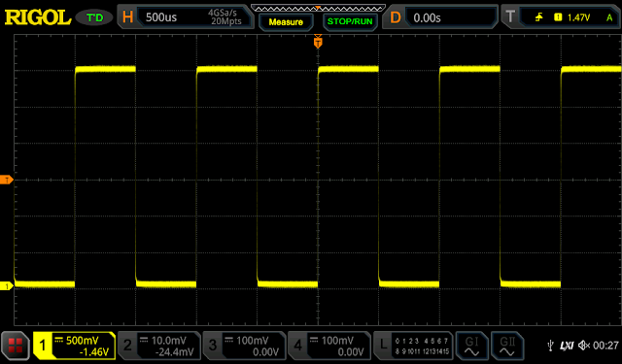Image resolution: width=622 pixels, height=364 pixels.
Task: Click the RIGOL logo
Action: (38, 17)
